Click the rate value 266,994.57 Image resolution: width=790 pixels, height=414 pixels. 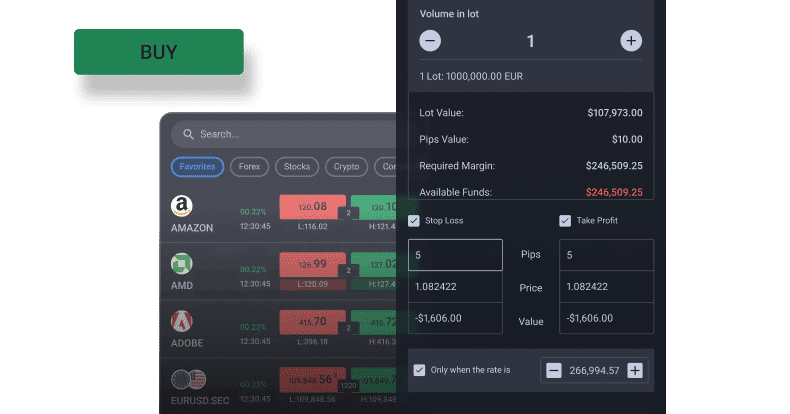click(594, 371)
